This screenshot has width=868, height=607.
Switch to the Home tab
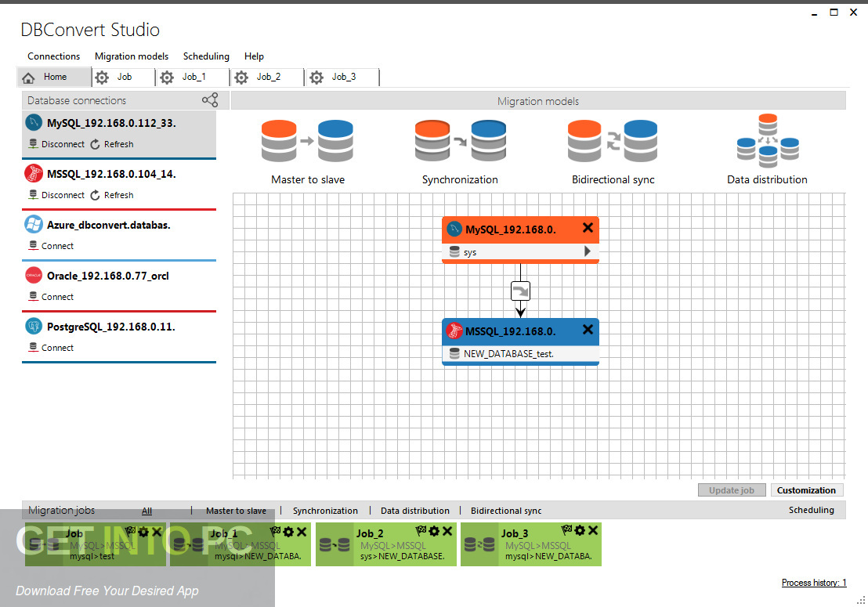click(54, 77)
